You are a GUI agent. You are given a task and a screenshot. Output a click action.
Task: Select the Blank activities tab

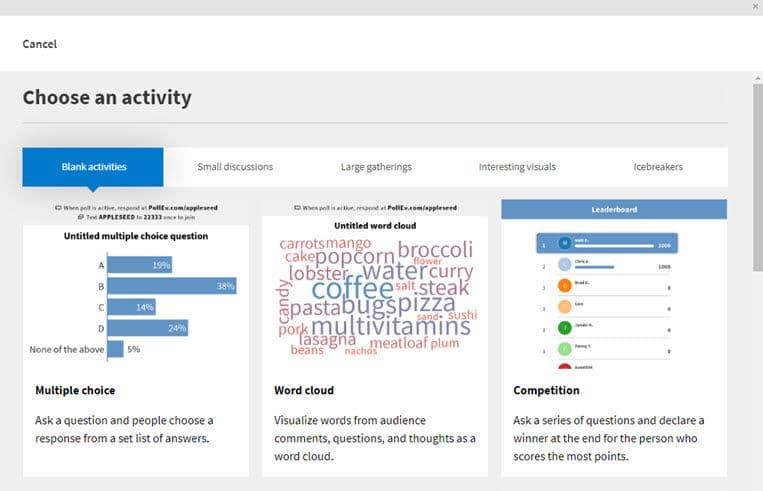(x=93, y=167)
